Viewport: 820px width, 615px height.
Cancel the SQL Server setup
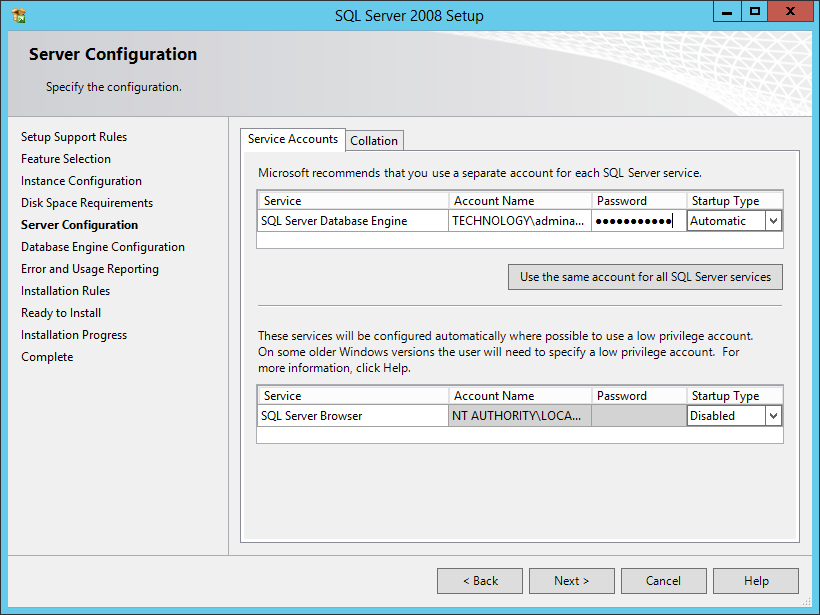coord(664,581)
